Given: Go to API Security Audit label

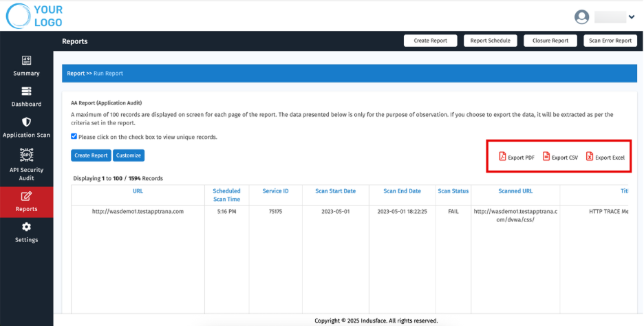Looking at the screenshot, I should pos(26,174).
